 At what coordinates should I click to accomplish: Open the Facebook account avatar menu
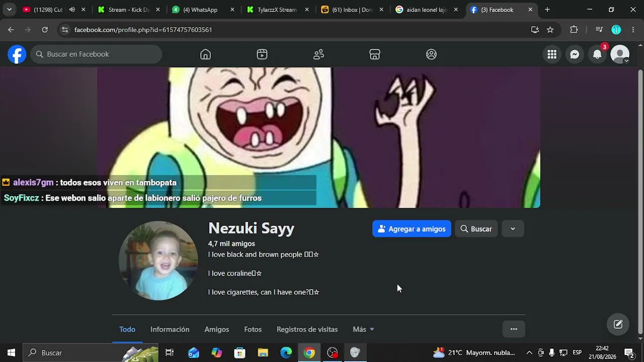pyautogui.click(x=620, y=54)
